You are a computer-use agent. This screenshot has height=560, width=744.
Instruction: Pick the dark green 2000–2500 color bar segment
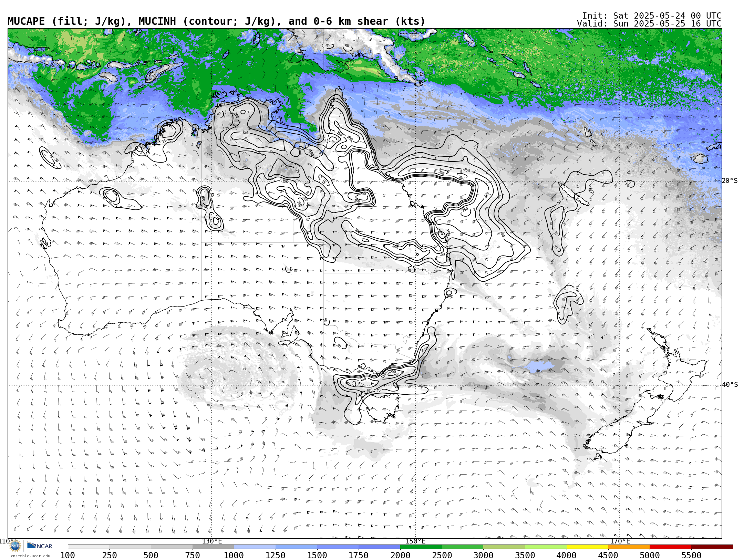421,547
